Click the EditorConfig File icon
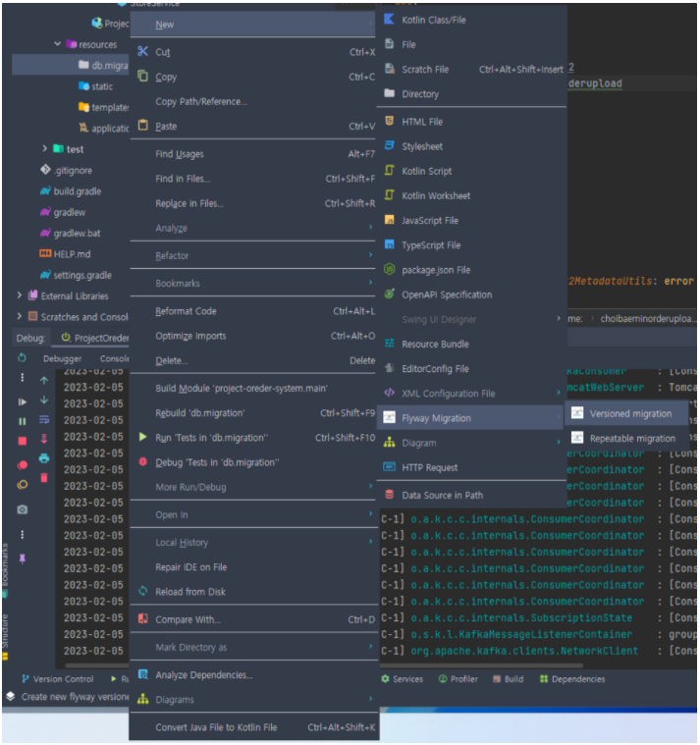This screenshot has height=745, width=700. (389, 368)
